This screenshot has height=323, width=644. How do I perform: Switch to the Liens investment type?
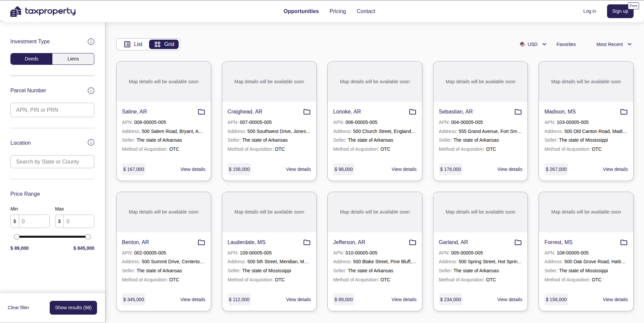coord(73,59)
